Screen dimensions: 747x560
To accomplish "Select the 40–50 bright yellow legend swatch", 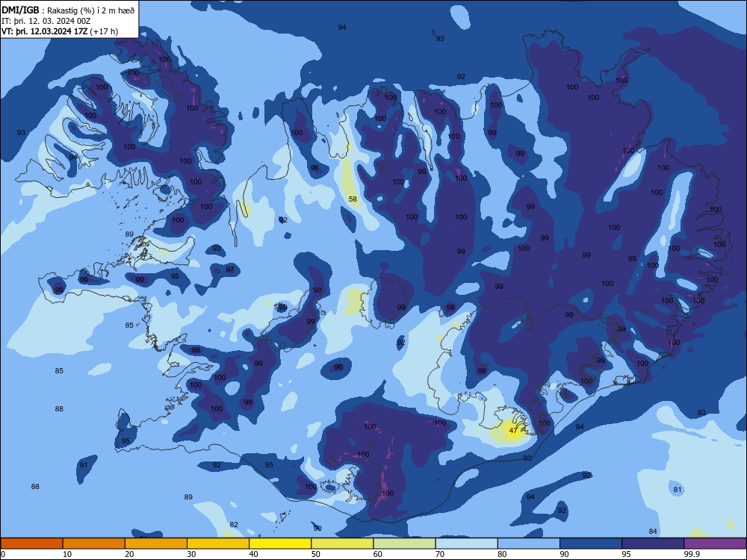I will [x=280, y=544].
